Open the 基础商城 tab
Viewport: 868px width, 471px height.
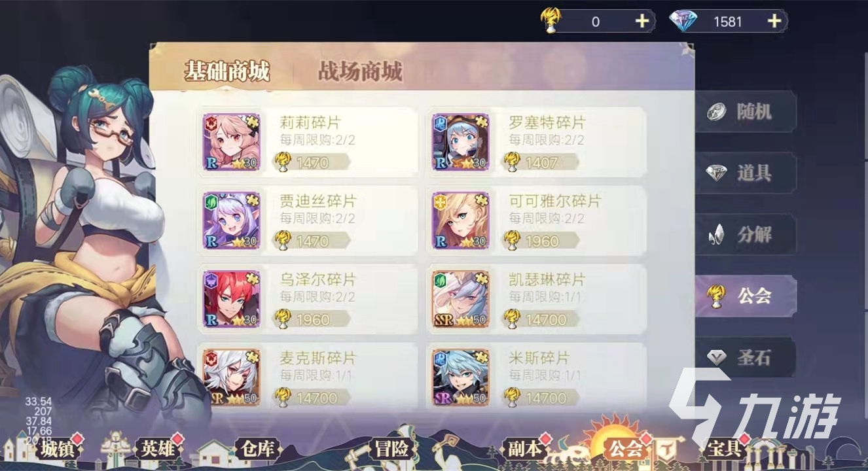pyautogui.click(x=226, y=71)
